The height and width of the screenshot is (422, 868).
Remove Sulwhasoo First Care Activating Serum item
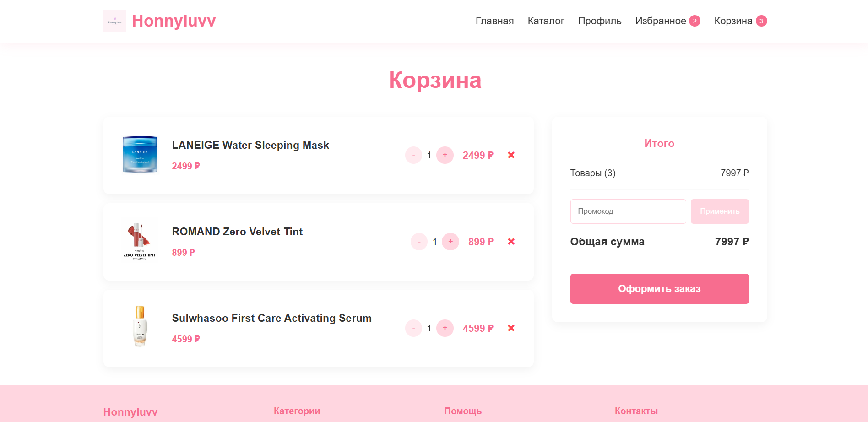tap(511, 328)
